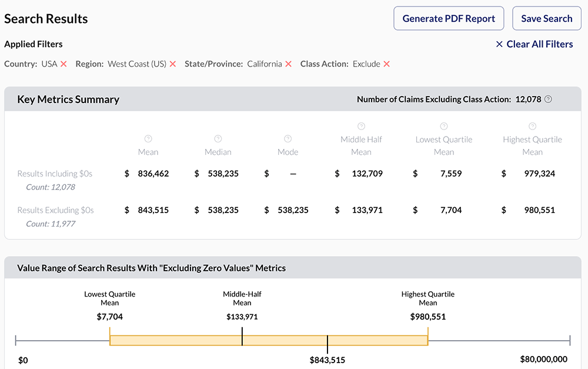Select the Results Excluding $0s row label
588x369 pixels.
pos(55,210)
